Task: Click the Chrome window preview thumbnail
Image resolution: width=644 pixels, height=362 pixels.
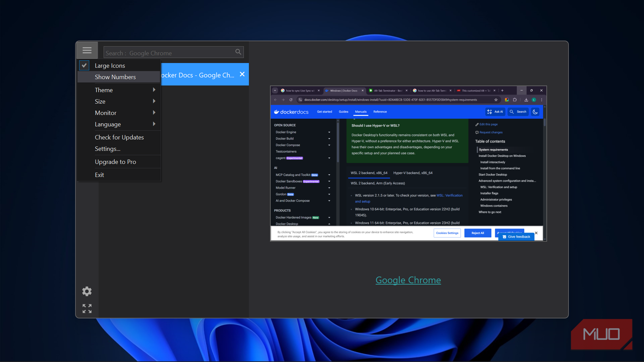Action: tap(408, 164)
